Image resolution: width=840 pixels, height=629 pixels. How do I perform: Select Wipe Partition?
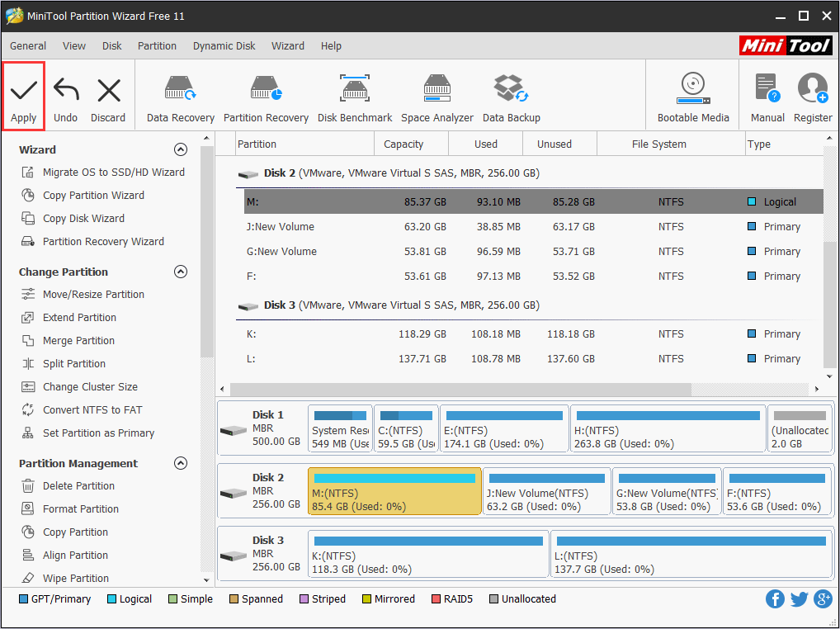click(x=65, y=578)
